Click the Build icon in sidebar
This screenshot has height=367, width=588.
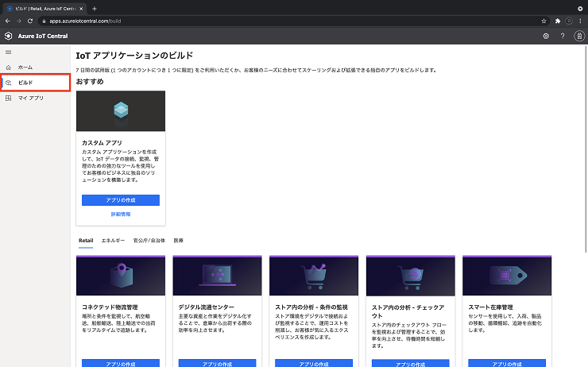(8, 83)
